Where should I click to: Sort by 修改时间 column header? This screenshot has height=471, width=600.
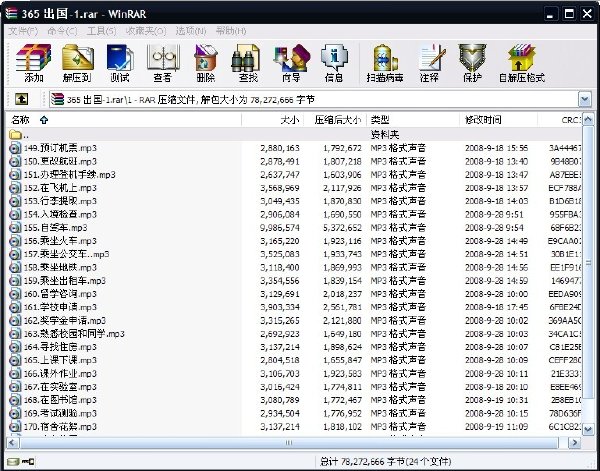[x=499, y=120]
